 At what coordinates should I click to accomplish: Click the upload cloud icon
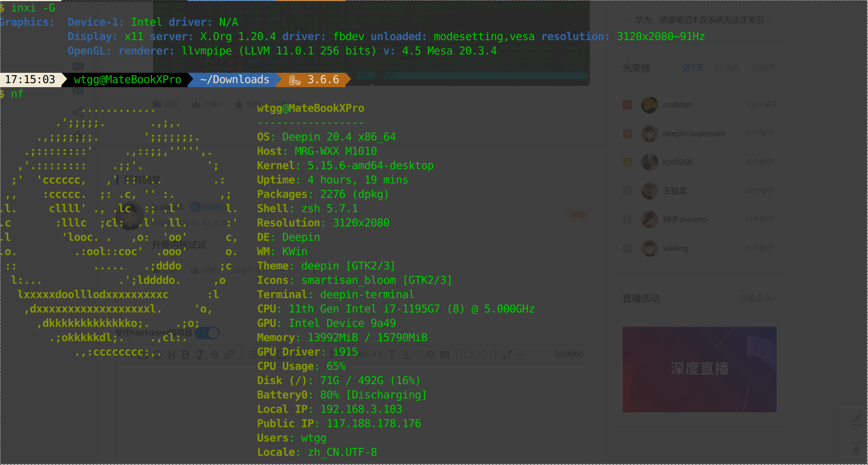click(x=430, y=355)
